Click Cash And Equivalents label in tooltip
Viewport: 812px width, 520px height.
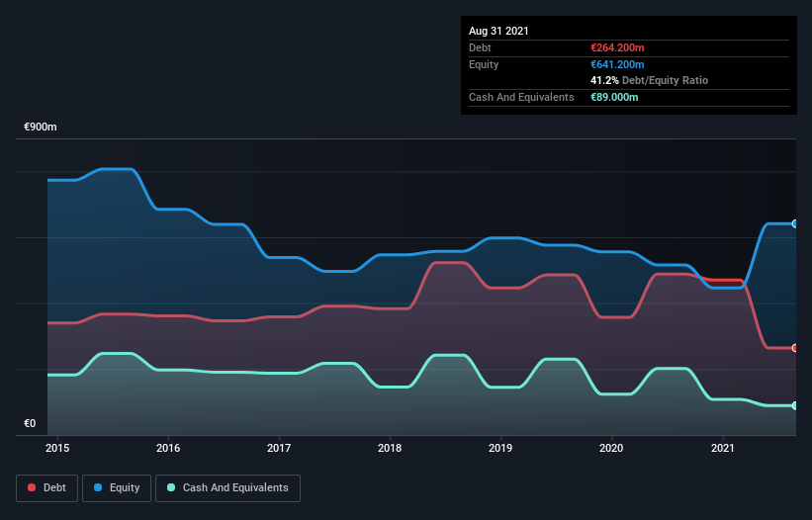[x=521, y=97]
